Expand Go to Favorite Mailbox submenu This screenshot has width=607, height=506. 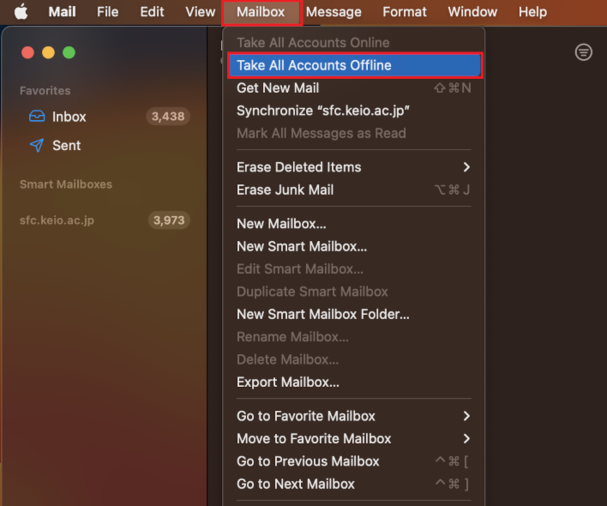pyautogui.click(x=466, y=416)
